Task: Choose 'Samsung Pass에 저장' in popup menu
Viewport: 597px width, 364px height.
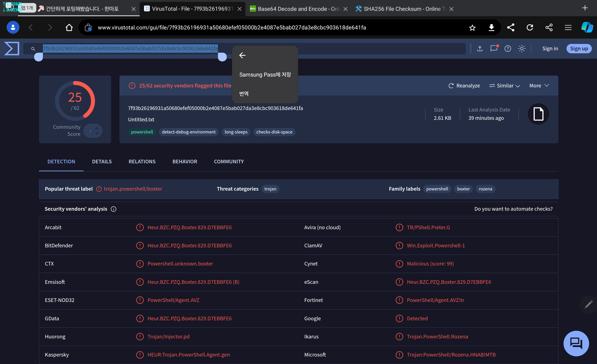Action: tap(265, 75)
